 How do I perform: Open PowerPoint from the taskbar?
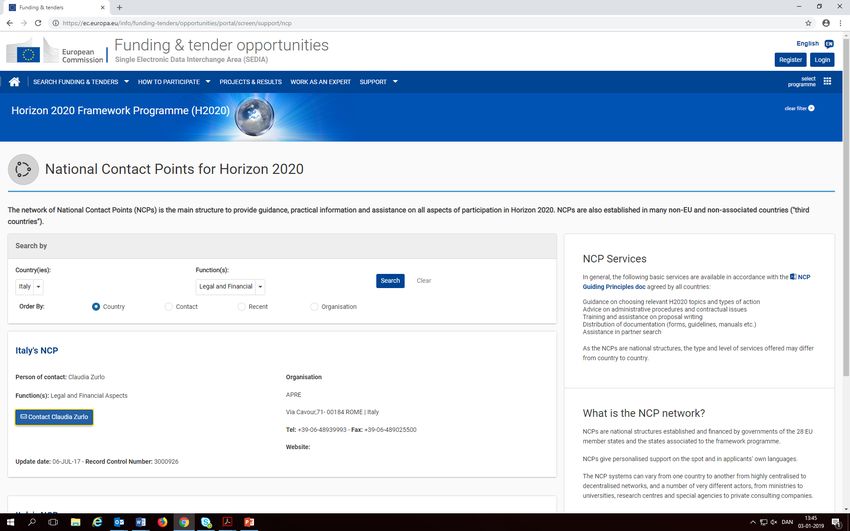click(249, 522)
